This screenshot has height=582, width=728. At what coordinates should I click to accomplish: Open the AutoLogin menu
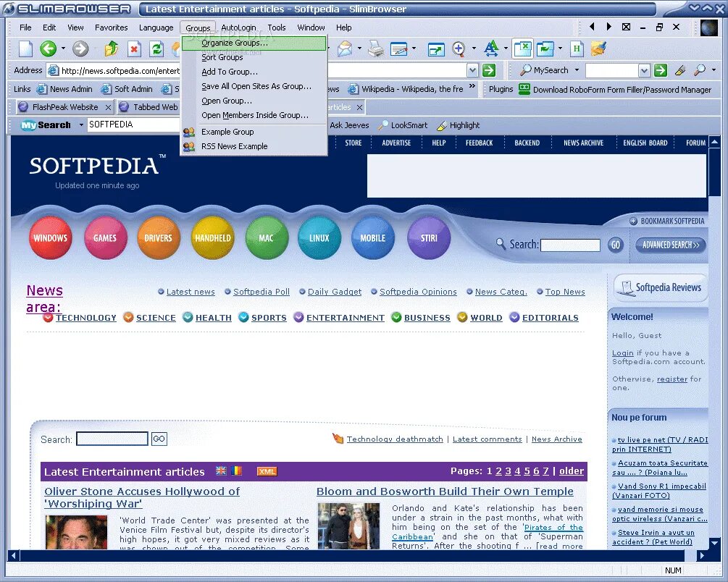(238, 28)
